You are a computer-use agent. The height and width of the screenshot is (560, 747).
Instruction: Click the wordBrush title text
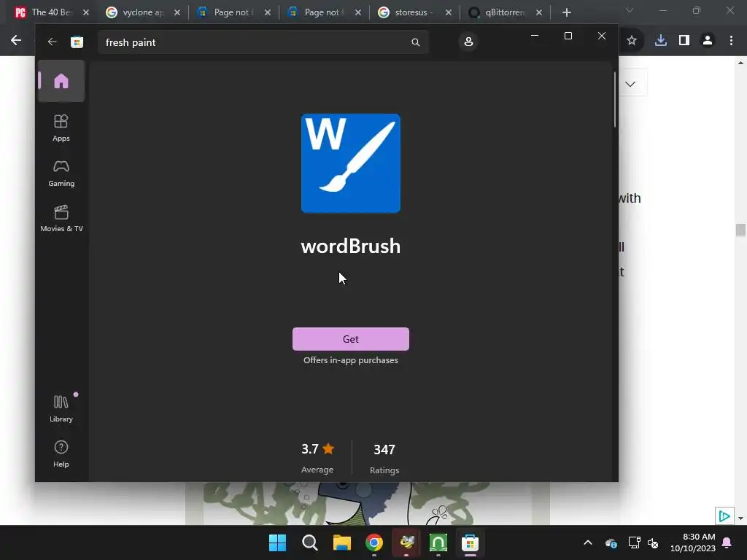click(x=351, y=246)
